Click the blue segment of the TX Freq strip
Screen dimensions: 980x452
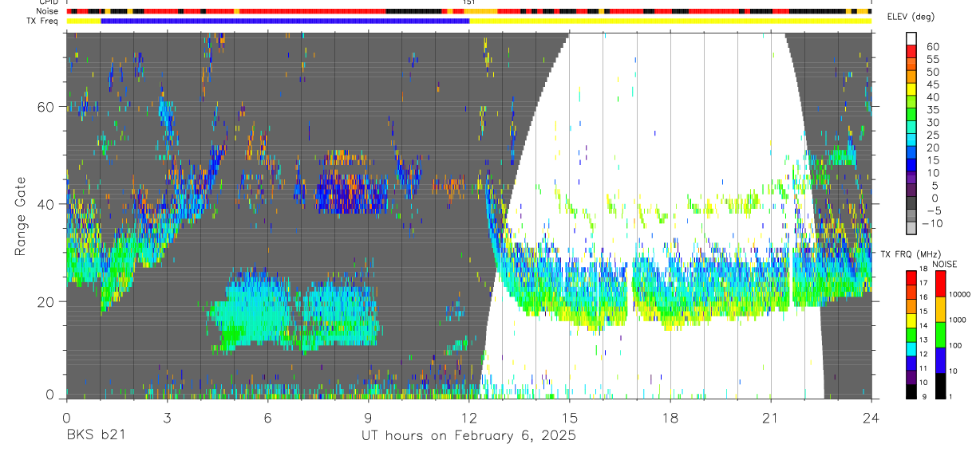click(x=285, y=21)
